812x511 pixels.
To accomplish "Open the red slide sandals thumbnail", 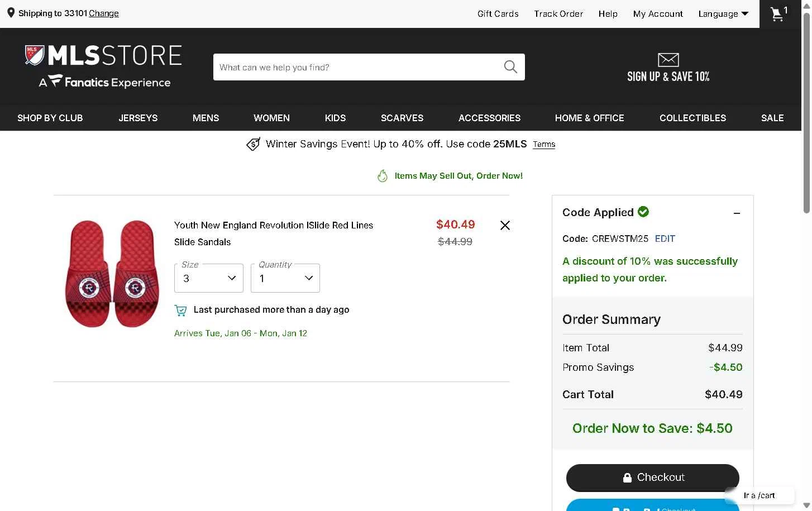I will pos(112,274).
